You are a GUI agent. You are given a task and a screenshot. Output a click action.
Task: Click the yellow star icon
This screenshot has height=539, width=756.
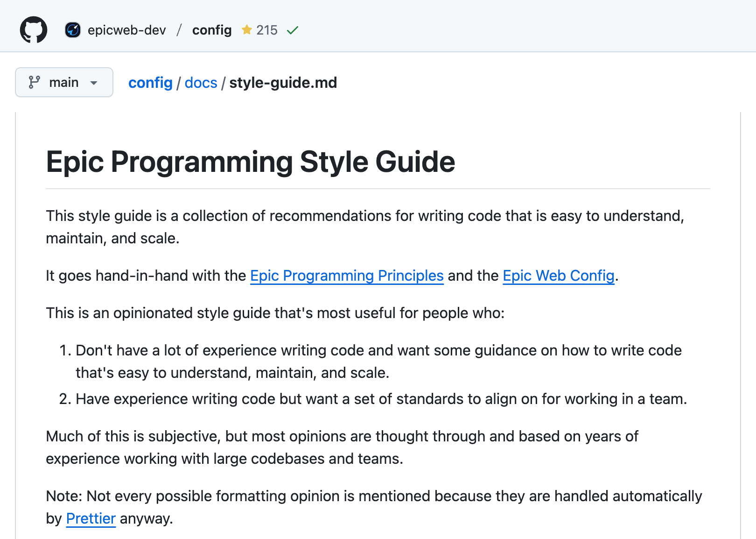click(x=246, y=30)
